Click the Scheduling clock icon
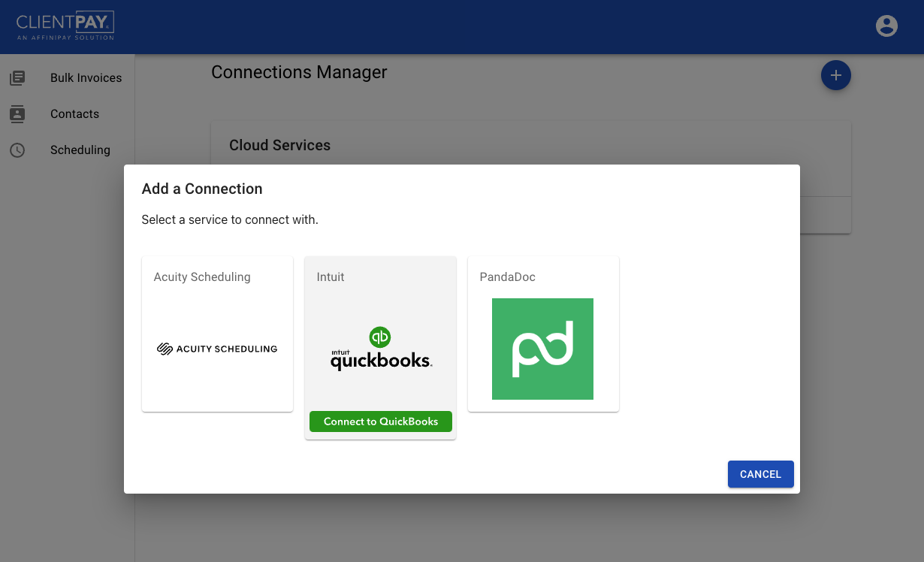 coord(17,150)
